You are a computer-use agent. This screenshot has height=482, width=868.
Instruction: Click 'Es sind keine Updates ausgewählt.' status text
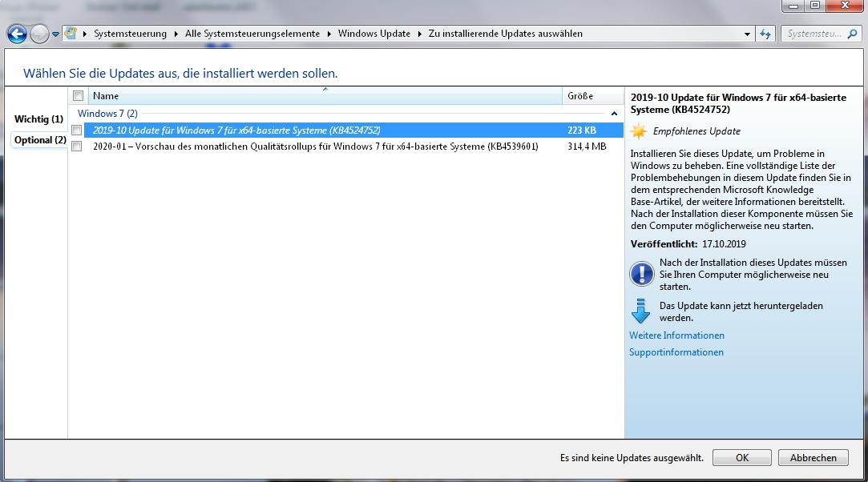click(632, 458)
